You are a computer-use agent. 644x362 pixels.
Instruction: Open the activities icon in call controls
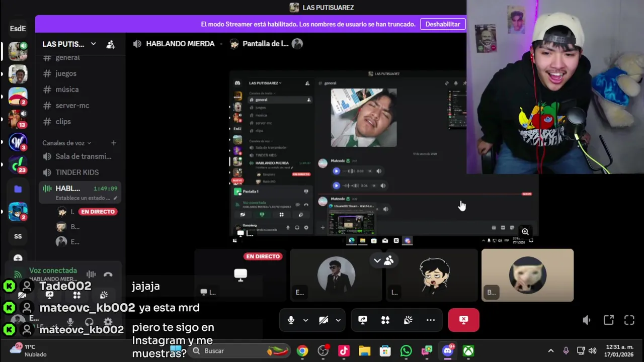(385, 320)
